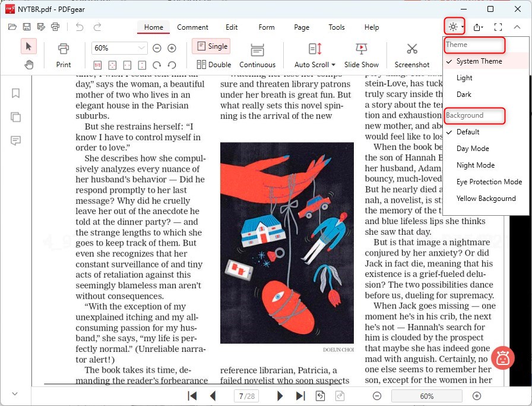Open the share dropdown icon
Image resolution: width=532 pixels, height=406 pixels.
[x=478, y=27]
